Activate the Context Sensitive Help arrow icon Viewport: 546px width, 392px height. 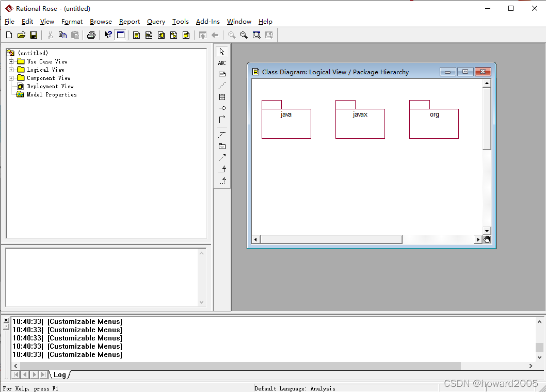coord(108,35)
